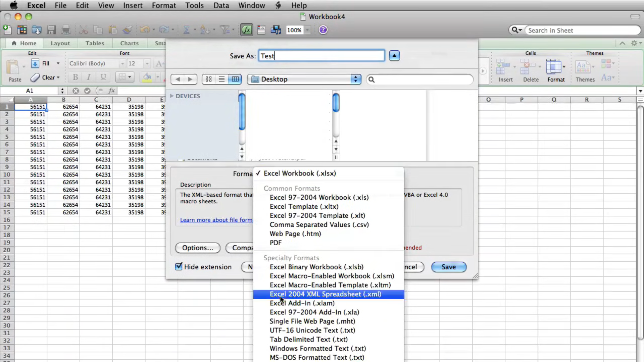
Task: Click the Fill down arrow ribbon icon
Action: tap(35, 63)
